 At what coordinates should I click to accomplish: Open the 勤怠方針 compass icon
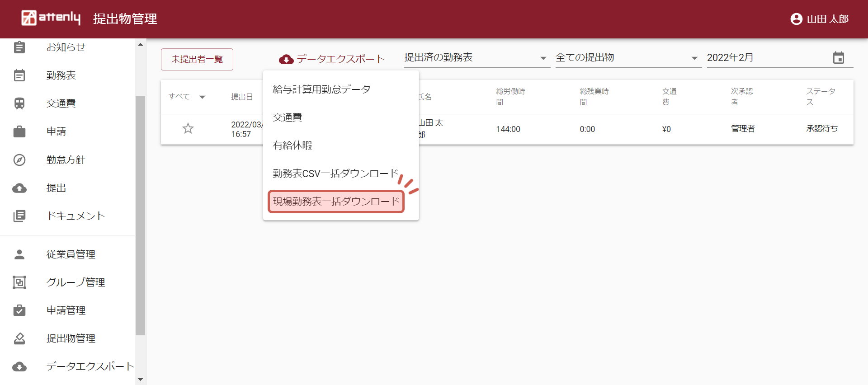(19, 160)
